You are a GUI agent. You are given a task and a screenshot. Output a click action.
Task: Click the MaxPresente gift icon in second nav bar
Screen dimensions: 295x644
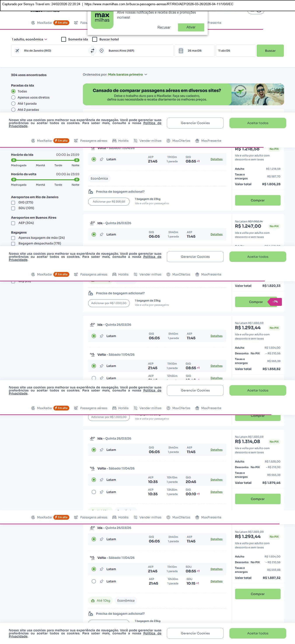click(197, 141)
